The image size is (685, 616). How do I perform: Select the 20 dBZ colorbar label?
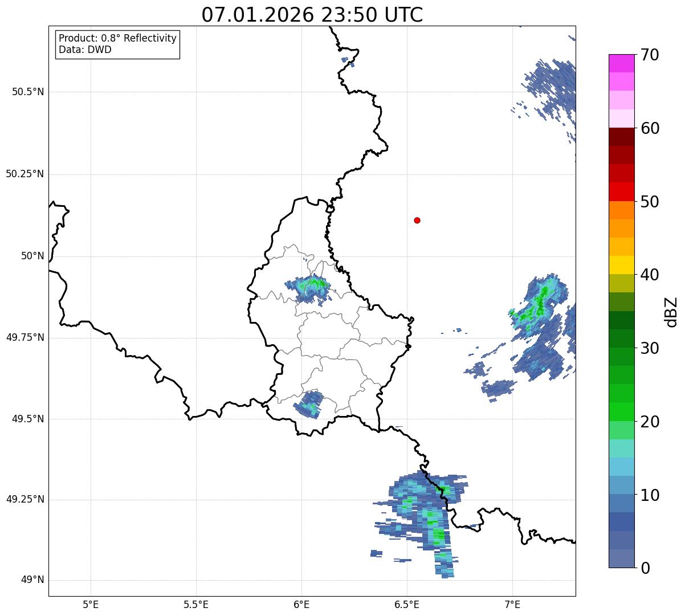650,422
